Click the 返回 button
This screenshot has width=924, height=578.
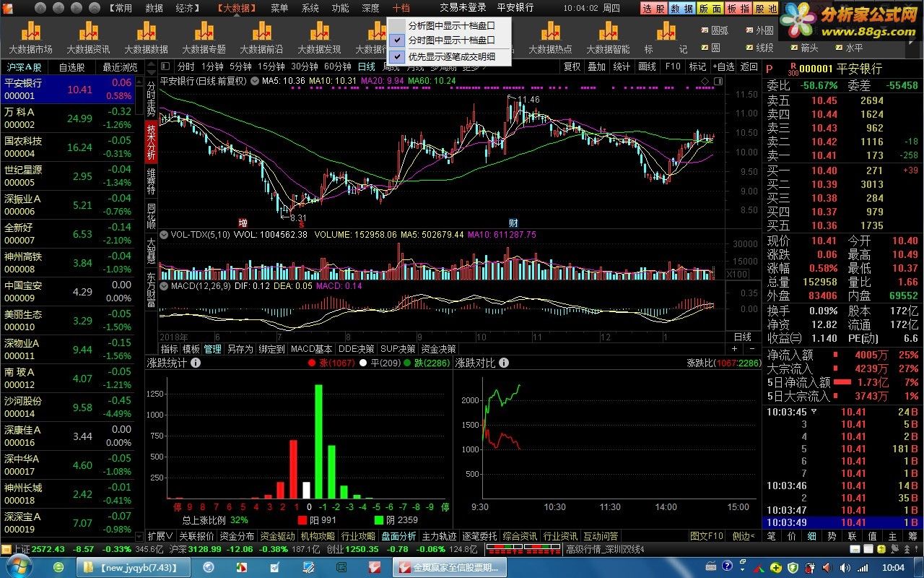(749, 66)
